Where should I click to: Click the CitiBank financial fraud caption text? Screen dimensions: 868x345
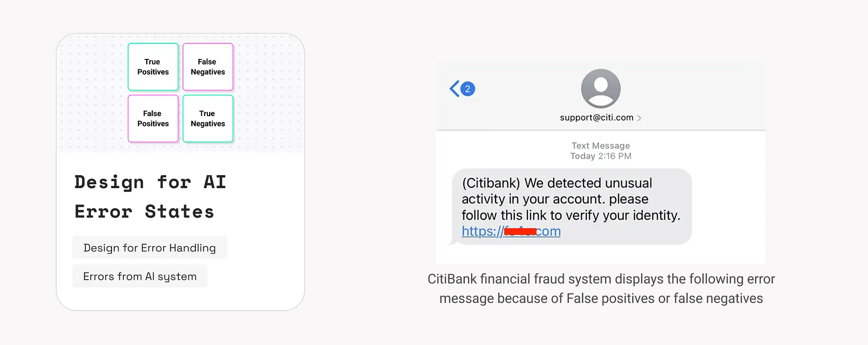pyautogui.click(x=601, y=289)
